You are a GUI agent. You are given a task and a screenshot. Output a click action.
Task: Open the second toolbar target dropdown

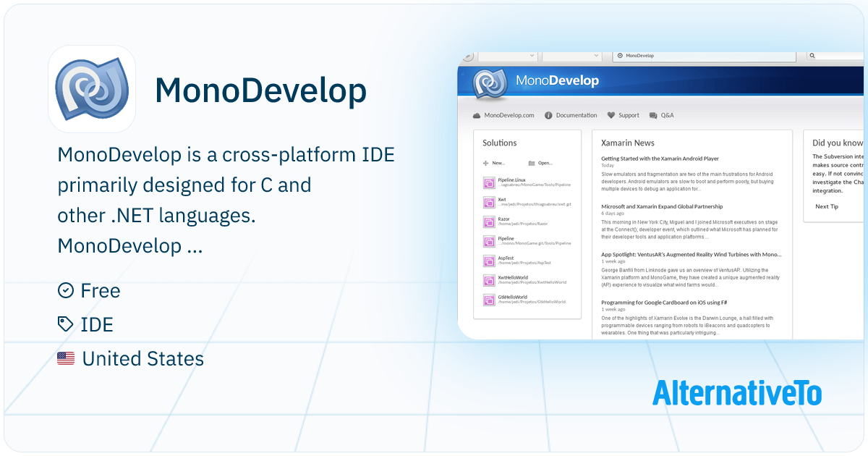pos(571,56)
